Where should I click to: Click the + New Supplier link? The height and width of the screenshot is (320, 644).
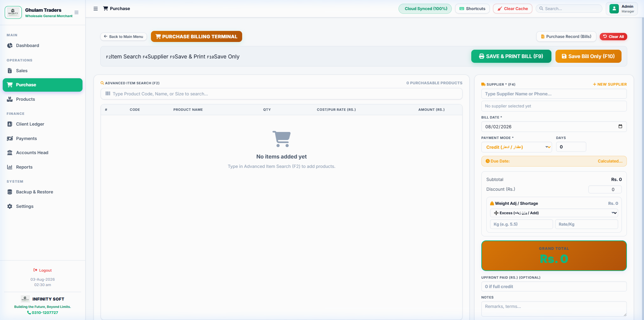(x=610, y=85)
